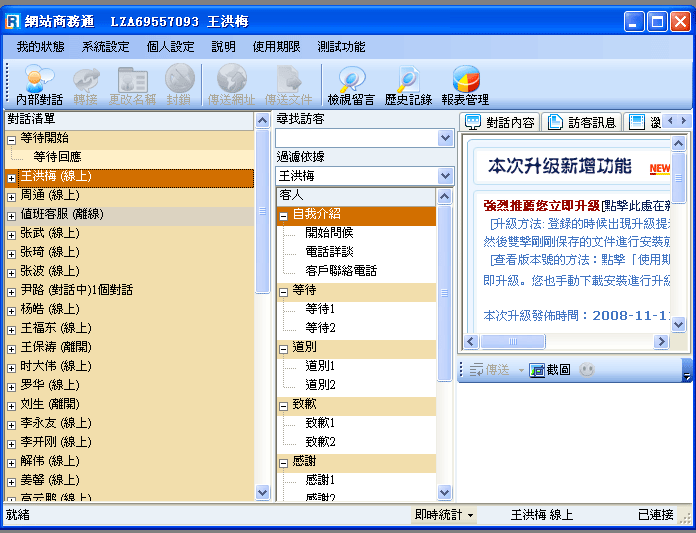Open the 即時統計 status bar dropdown
The image size is (696, 533).
pyautogui.click(x=445, y=515)
